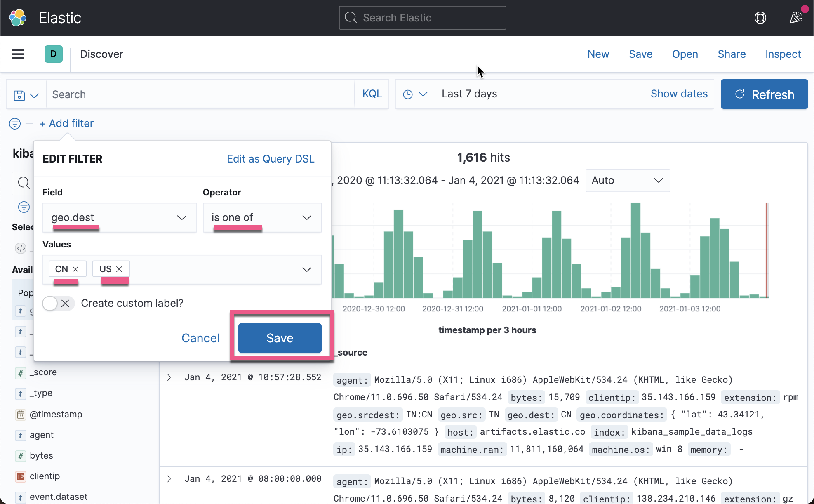Switch the query language via KQL menu
814x504 pixels.
click(372, 94)
